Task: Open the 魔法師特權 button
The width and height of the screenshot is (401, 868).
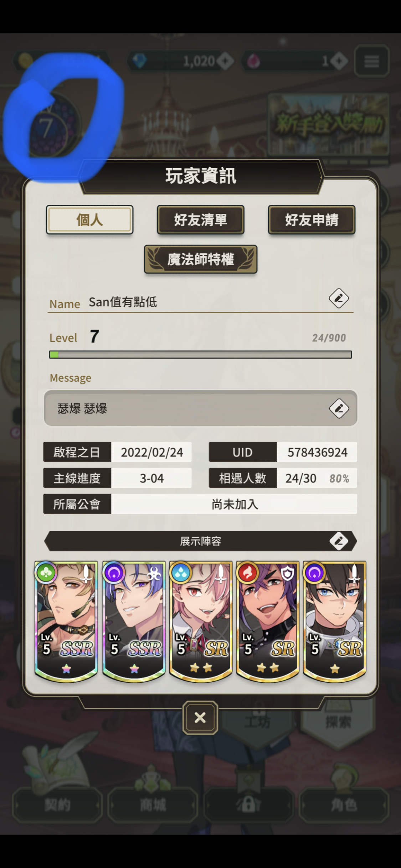Action: pos(201,259)
